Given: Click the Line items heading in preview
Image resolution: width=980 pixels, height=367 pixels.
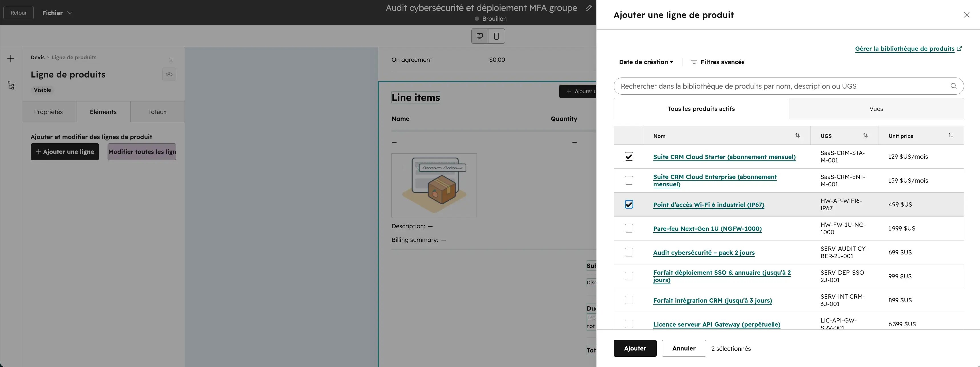Looking at the screenshot, I should click(x=415, y=98).
